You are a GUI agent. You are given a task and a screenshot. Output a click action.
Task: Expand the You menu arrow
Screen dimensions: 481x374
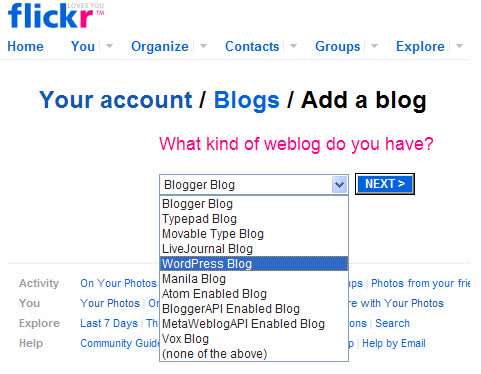(109, 46)
